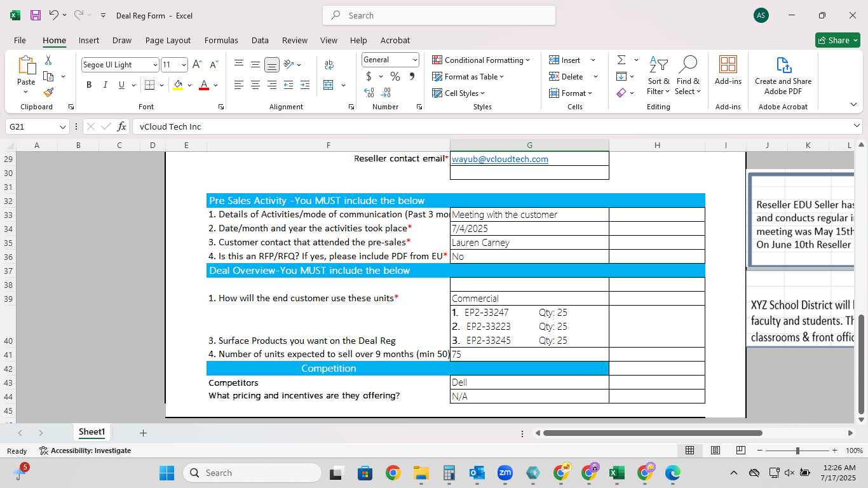Open Add-ins from ribbon
The image size is (868, 488).
tap(728, 70)
